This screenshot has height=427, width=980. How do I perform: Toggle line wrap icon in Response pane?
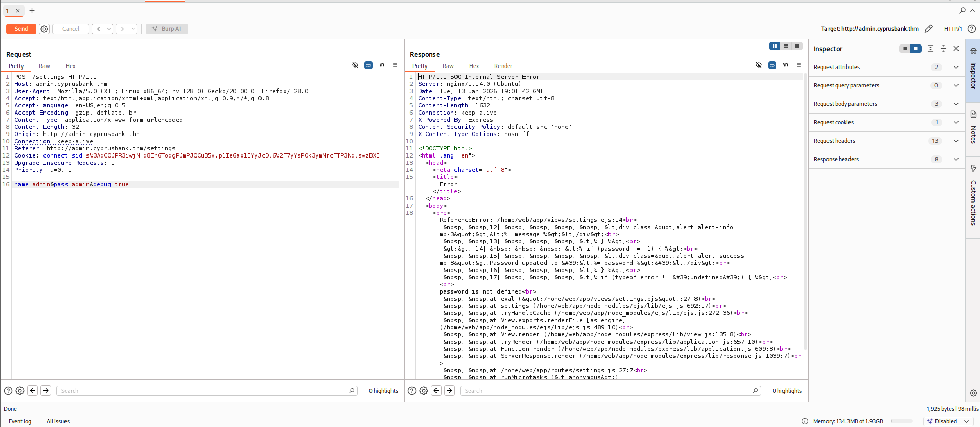tap(772, 65)
